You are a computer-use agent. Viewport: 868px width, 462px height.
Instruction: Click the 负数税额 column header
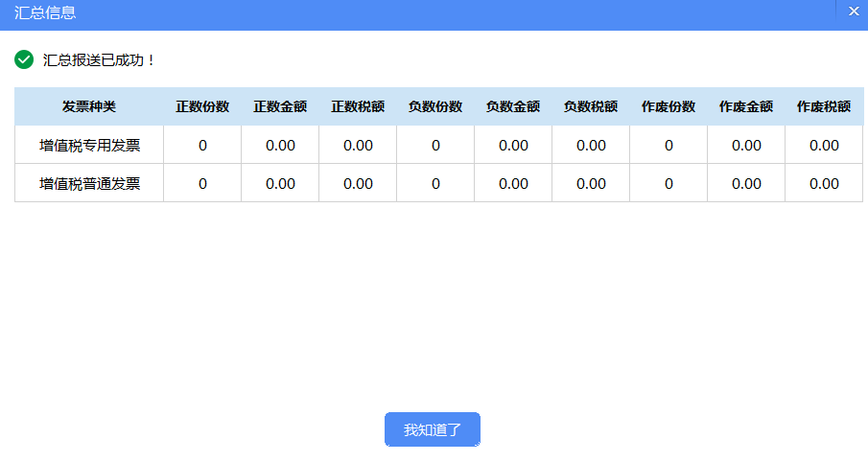(591, 106)
